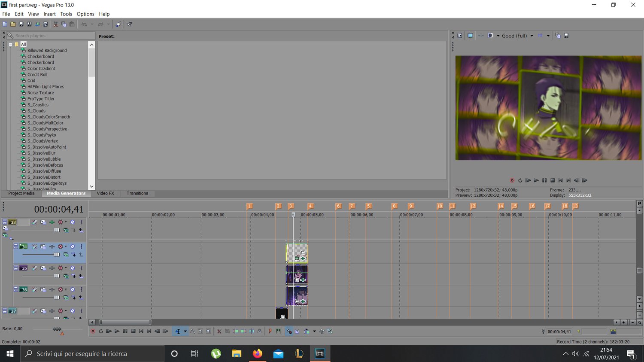Copy the preview snapshot to clipboard
The height and width of the screenshot is (362, 644).
tap(558, 36)
